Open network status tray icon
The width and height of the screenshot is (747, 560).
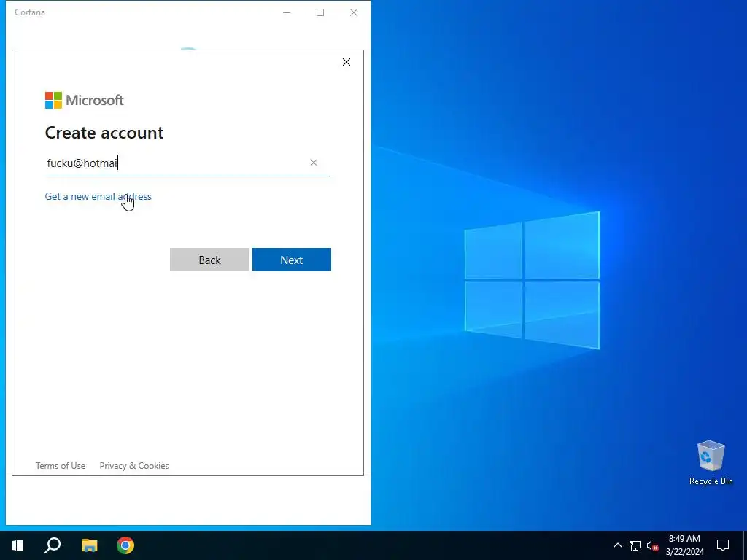click(x=635, y=545)
